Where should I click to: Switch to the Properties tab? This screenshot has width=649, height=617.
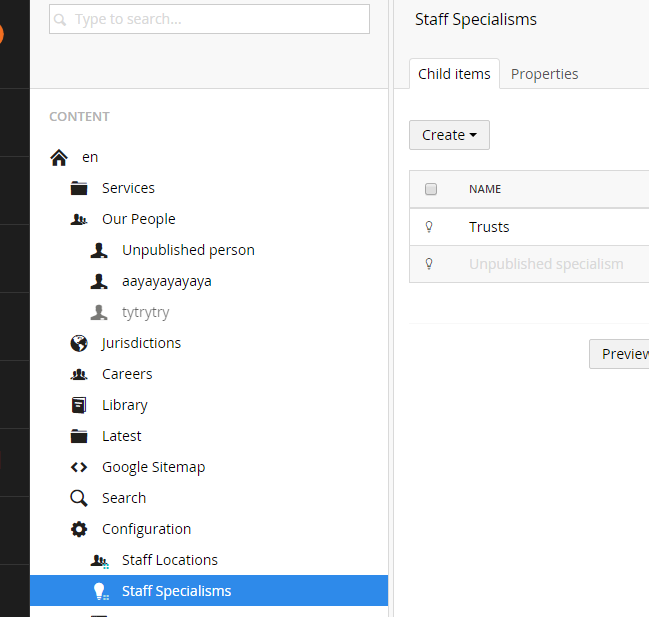(544, 74)
